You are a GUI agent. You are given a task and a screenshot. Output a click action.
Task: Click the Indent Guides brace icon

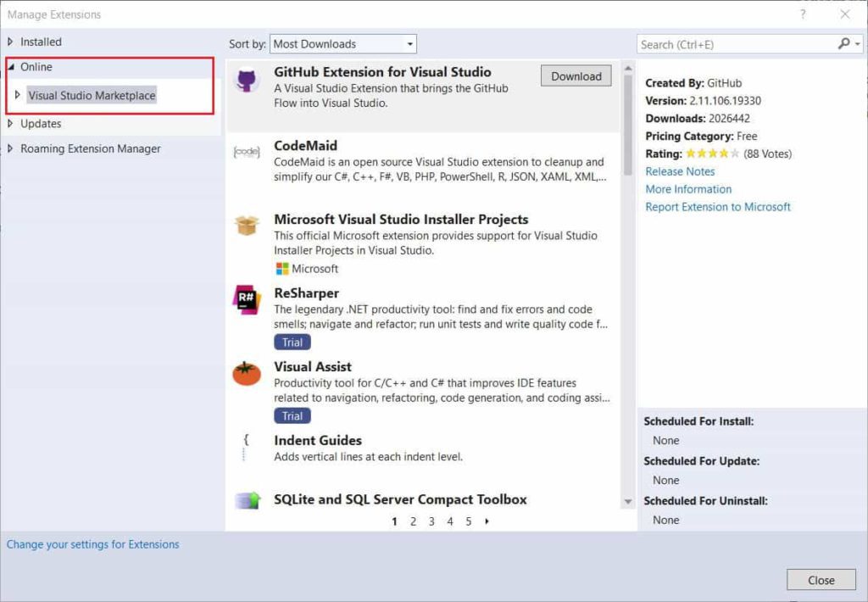click(x=245, y=447)
